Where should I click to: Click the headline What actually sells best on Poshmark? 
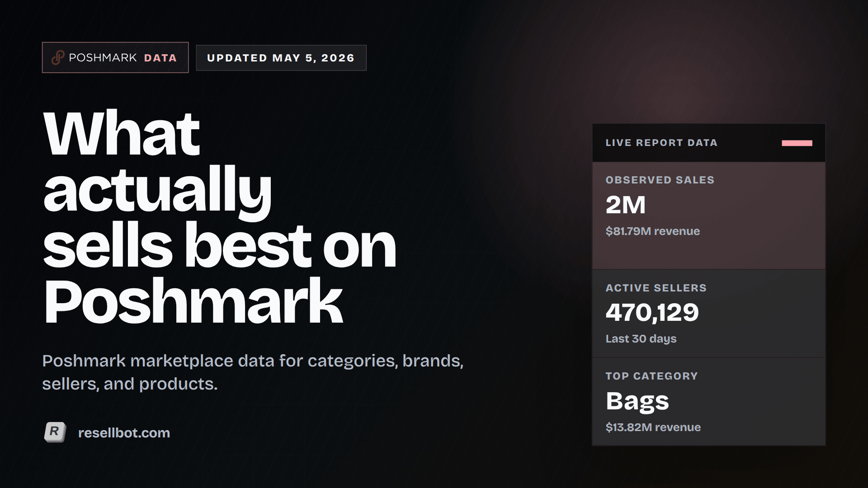[x=220, y=217]
